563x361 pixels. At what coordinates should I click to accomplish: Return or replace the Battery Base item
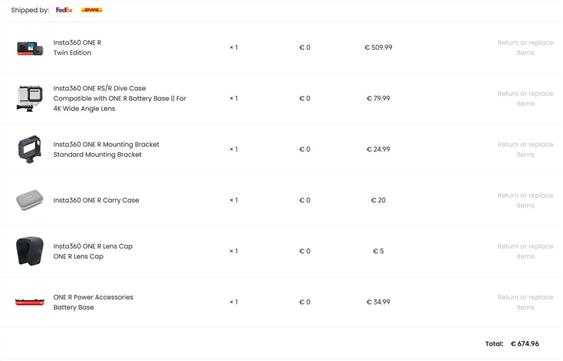[x=525, y=302]
